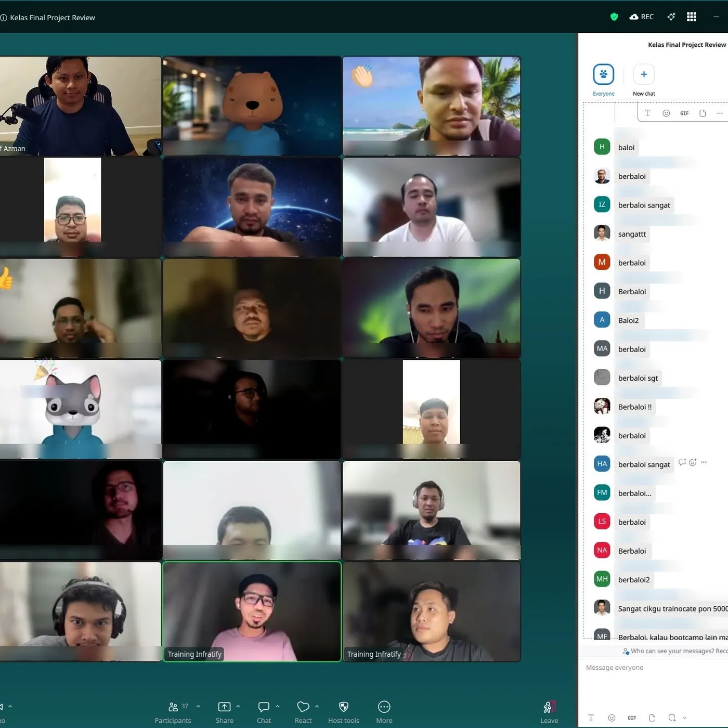
Task: Click the GIF button below the message box
Action: coord(632,718)
